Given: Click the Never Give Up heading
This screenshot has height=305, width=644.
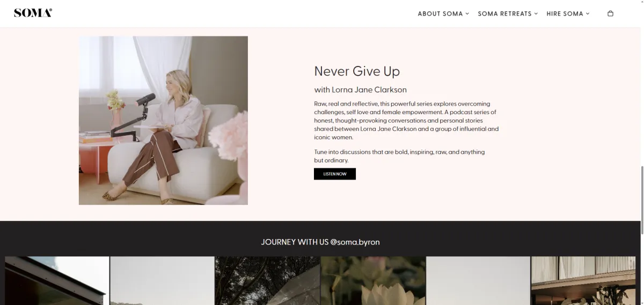Looking at the screenshot, I should 357,71.
